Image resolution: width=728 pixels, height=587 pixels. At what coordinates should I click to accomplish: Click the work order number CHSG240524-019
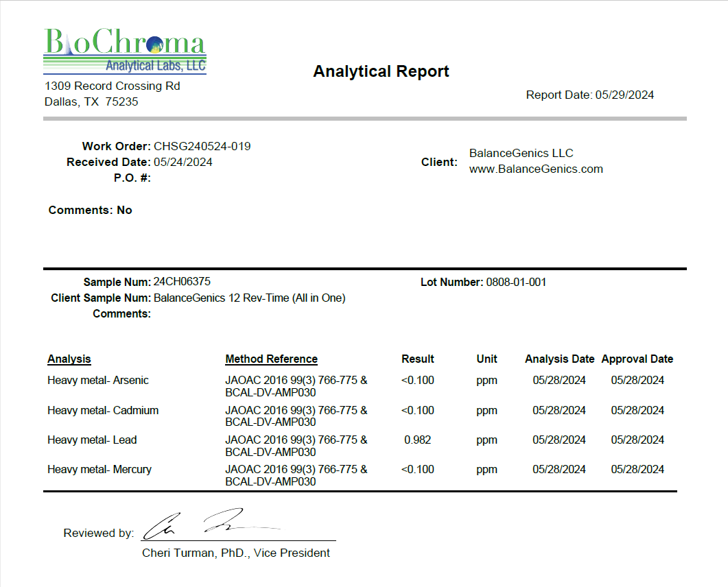tap(202, 146)
